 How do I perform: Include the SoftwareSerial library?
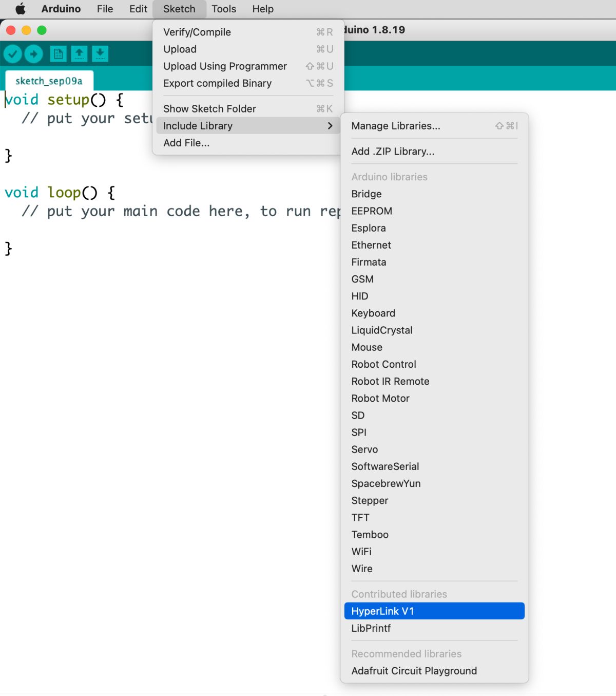[434, 466]
